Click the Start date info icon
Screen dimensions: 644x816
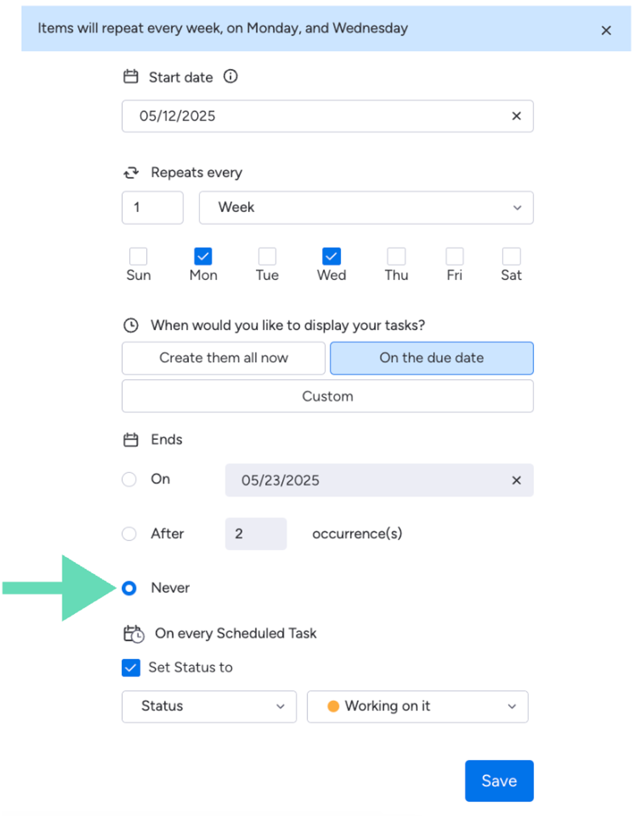point(230,76)
